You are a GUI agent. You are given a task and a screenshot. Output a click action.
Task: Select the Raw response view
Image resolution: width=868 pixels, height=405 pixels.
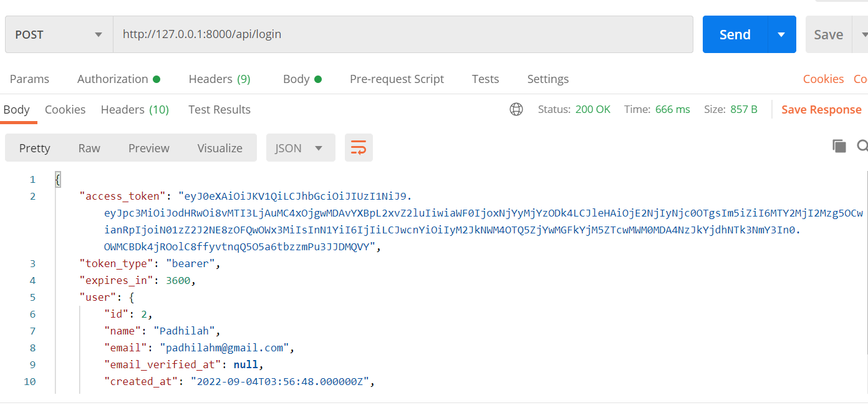pyautogui.click(x=89, y=148)
